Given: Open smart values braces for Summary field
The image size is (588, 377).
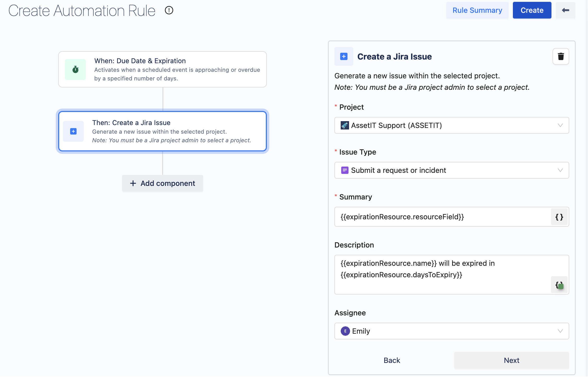Looking at the screenshot, I should (x=559, y=217).
